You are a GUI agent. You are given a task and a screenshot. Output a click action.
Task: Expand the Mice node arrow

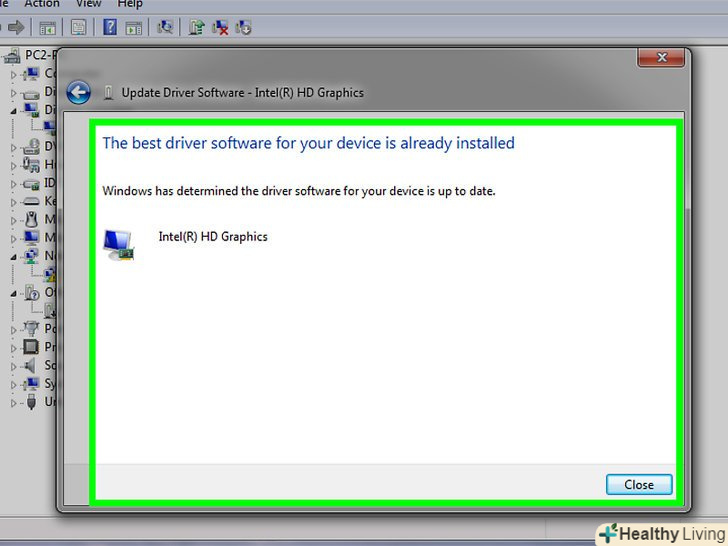click(x=13, y=221)
